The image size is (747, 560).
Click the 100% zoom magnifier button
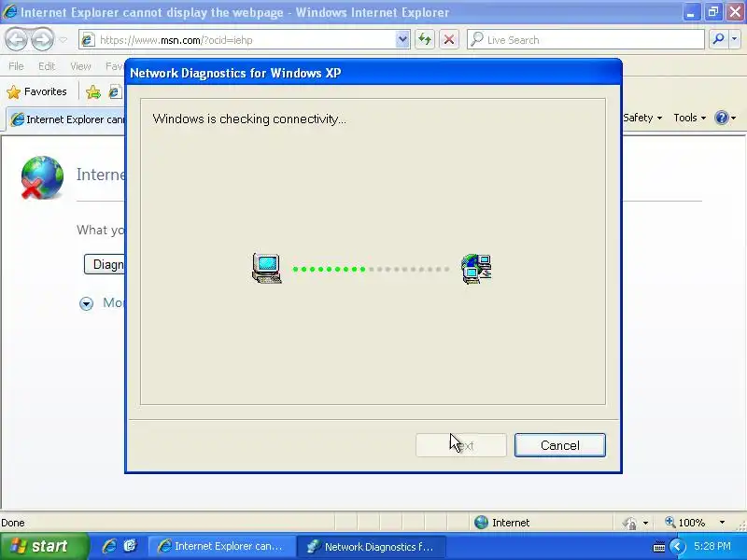pyautogui.click(x=684, y=523)
